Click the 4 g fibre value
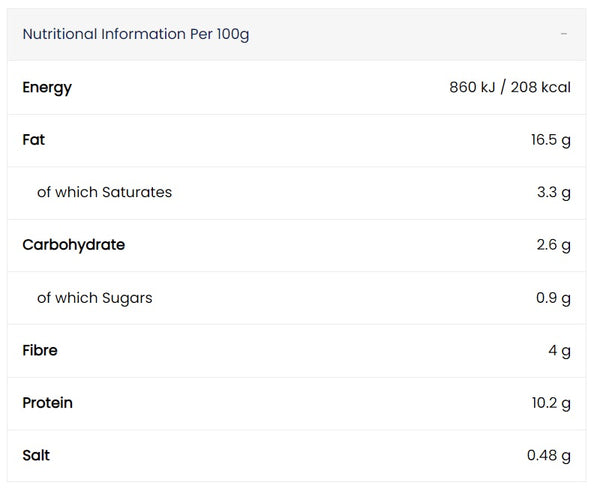Viewport: 600px width, 500px height. (559, 351)
